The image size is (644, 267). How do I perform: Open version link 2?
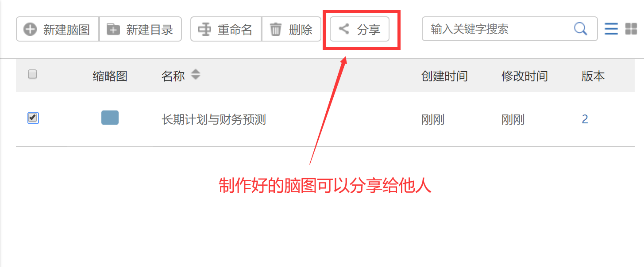click(x=585, y=119)
